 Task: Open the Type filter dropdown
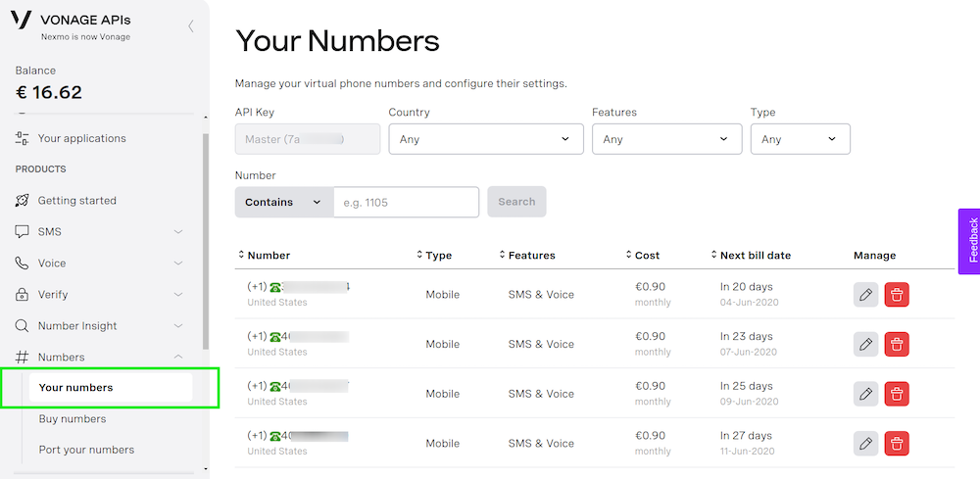pos(801,139)
